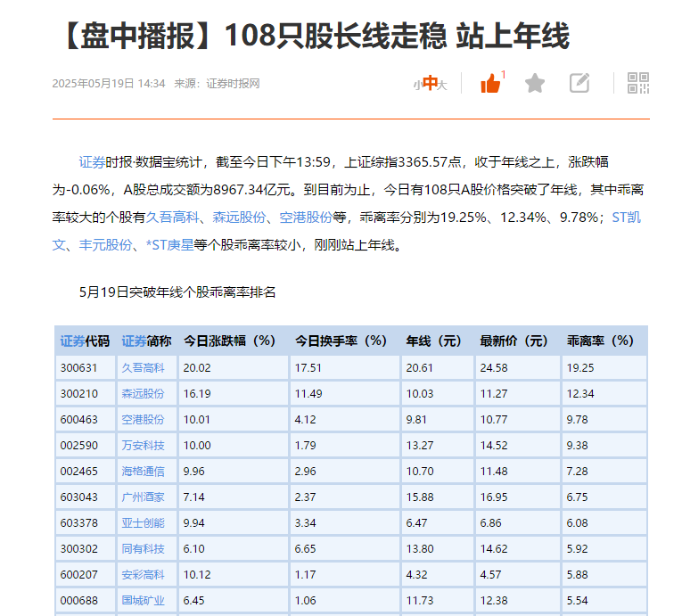Open 国城矿业 stock link
The image size is (682, 616).
click(144, 601)
